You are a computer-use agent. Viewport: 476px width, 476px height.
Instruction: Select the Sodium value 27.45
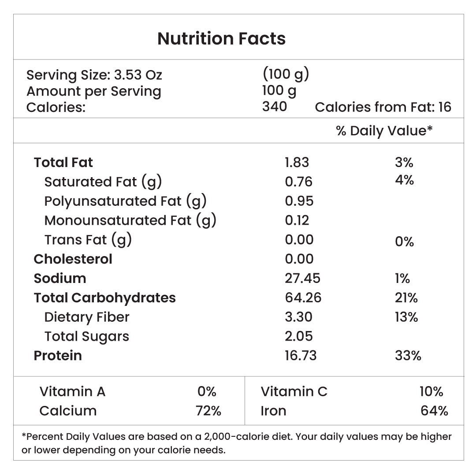pos(302,279)
